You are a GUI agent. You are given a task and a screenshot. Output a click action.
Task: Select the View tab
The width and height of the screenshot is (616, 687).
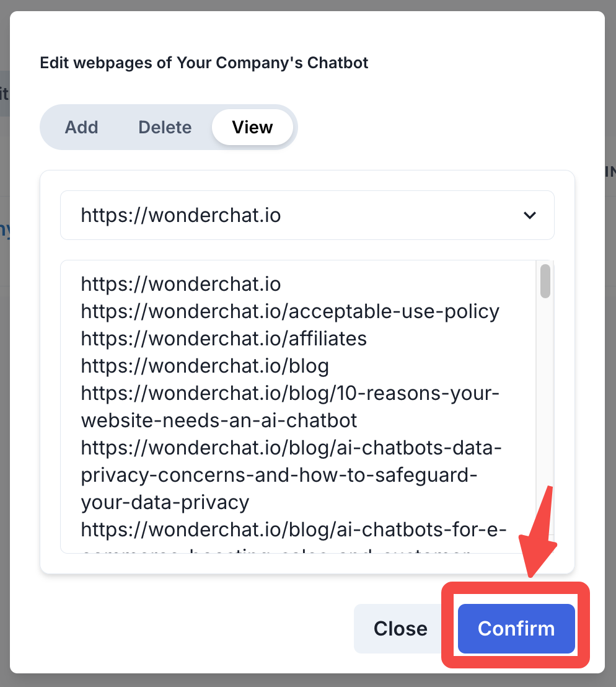pyautogui.click(x=252, y=128)
